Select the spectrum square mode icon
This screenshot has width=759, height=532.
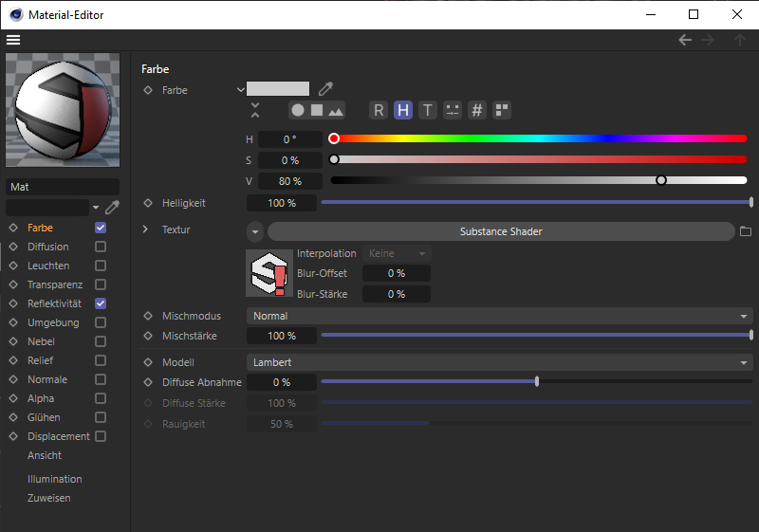(317, 110)
